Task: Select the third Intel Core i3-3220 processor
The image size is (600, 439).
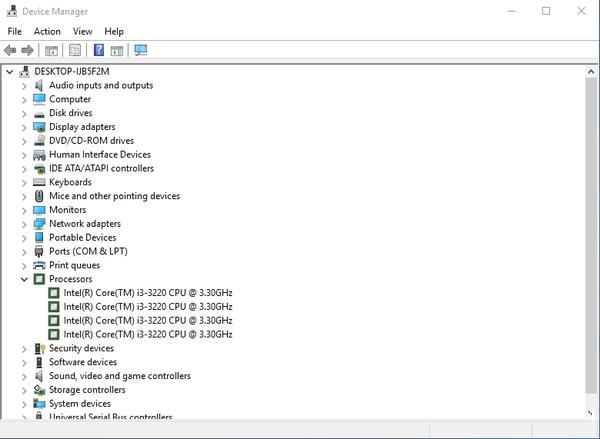Action: pyautogui.click(x=148, y=320)
